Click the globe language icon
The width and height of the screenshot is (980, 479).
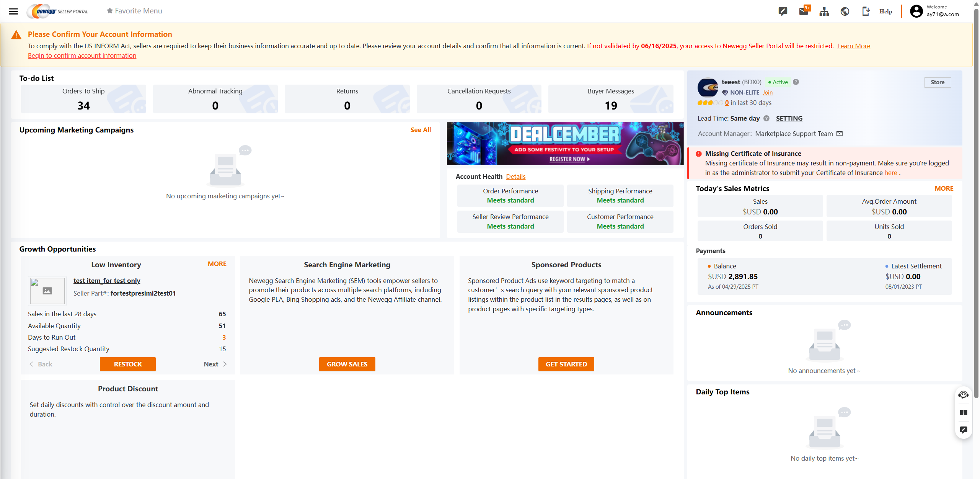845,11
